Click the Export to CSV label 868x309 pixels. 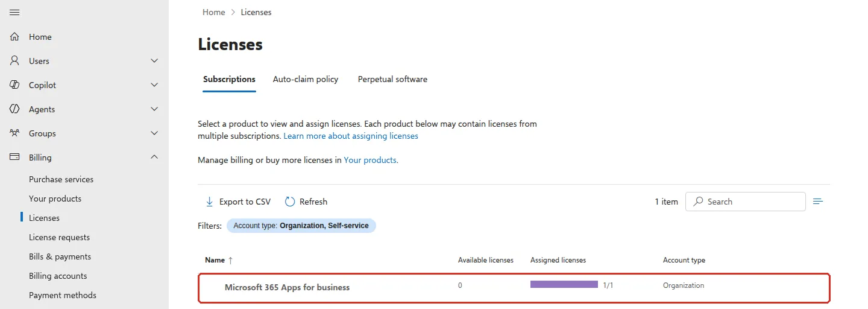[x=245, y=202]
